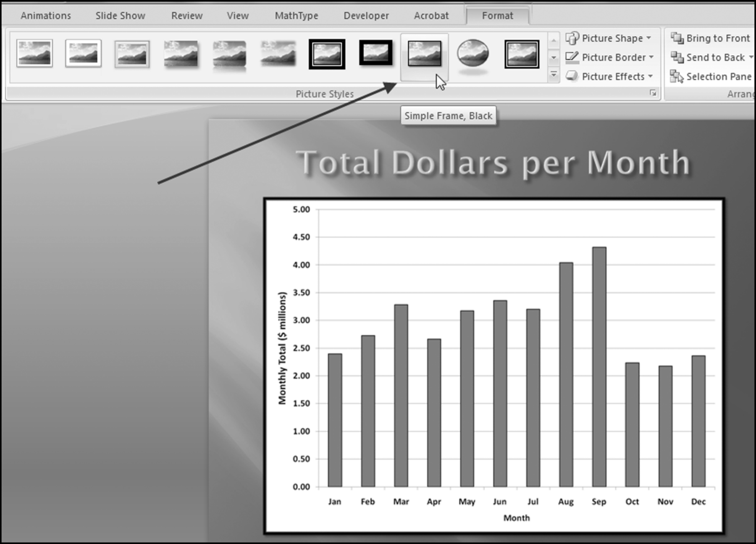Switch to the Animations tab

(46, 16)
